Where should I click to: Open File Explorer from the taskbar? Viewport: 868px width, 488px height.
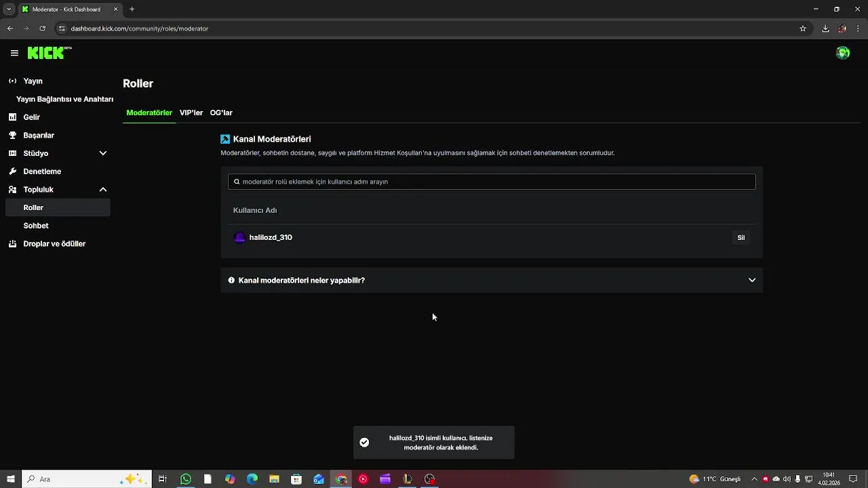click(x=274, y=479)
